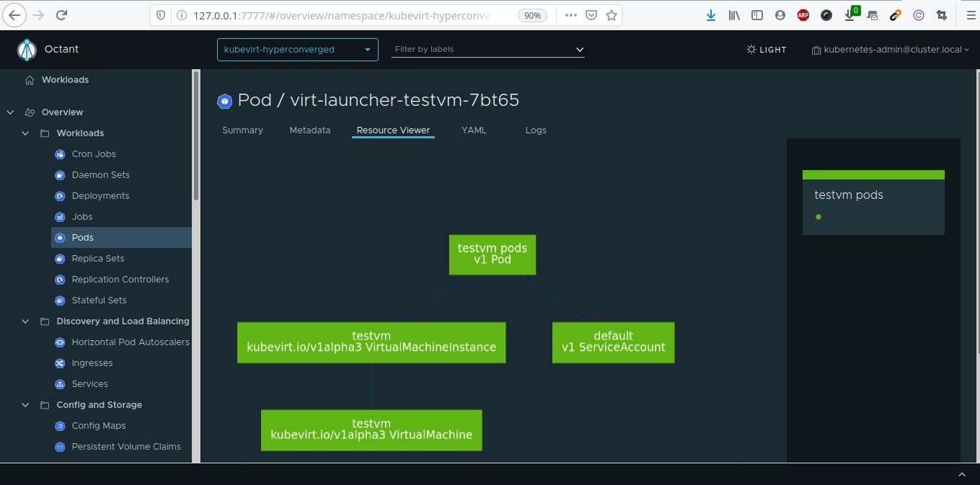Open the Firefox hamburger menu
This screenshot has width=980, height=485.
[971, 15]
